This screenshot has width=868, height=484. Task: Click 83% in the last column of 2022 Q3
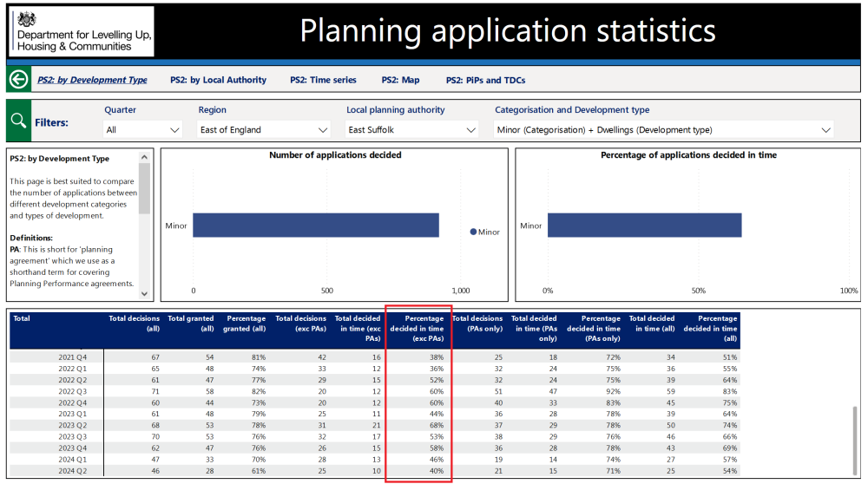coord(730,391)
